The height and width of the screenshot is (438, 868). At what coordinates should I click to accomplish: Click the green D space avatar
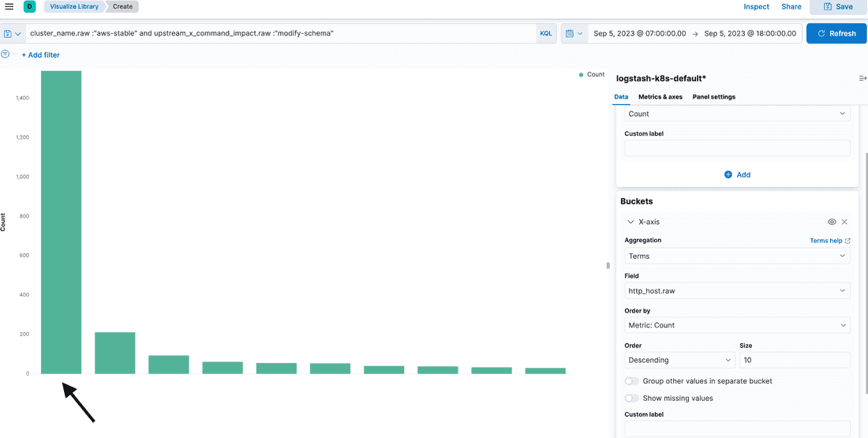tap(30, 6)
